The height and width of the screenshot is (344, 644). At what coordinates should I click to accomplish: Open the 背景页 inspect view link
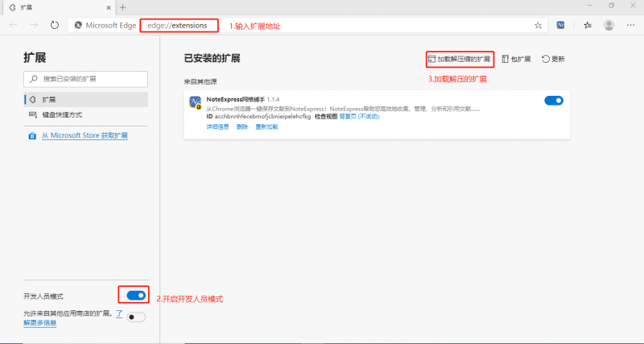[x=359, y=117]
